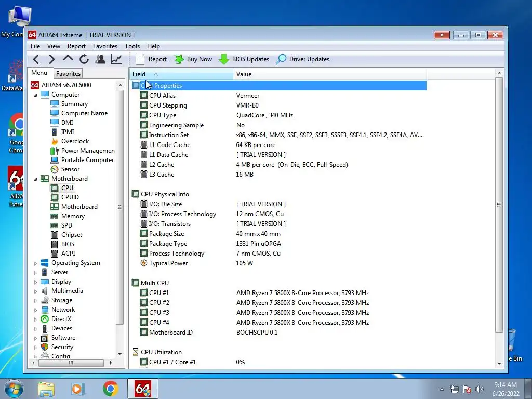This screenshot has height=399, width=532.
Task: Open the Windows Start menu
Action: click(14, 389)
